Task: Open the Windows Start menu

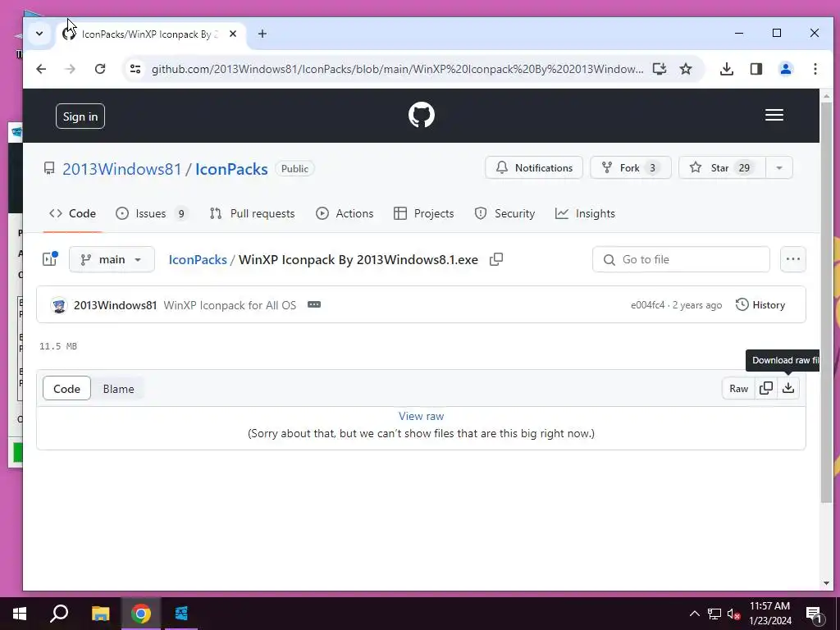Action: [20, 614]
